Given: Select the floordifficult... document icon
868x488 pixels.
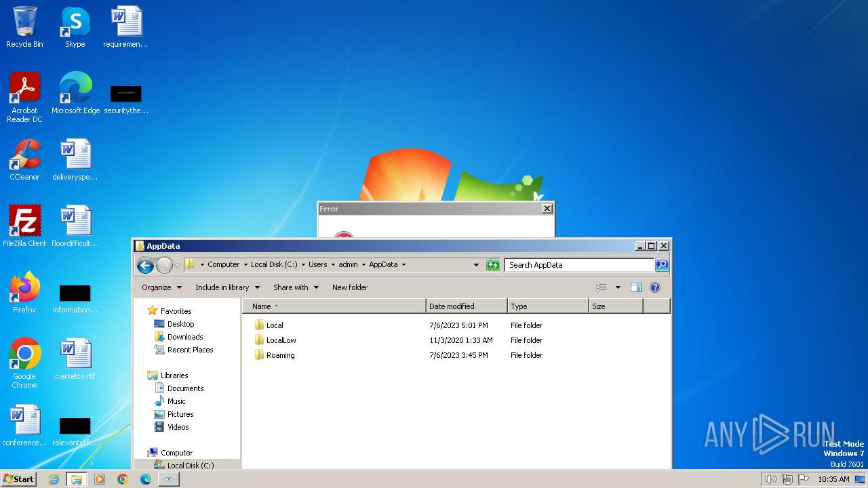Looking at the screenshot, I should (75, 226).
